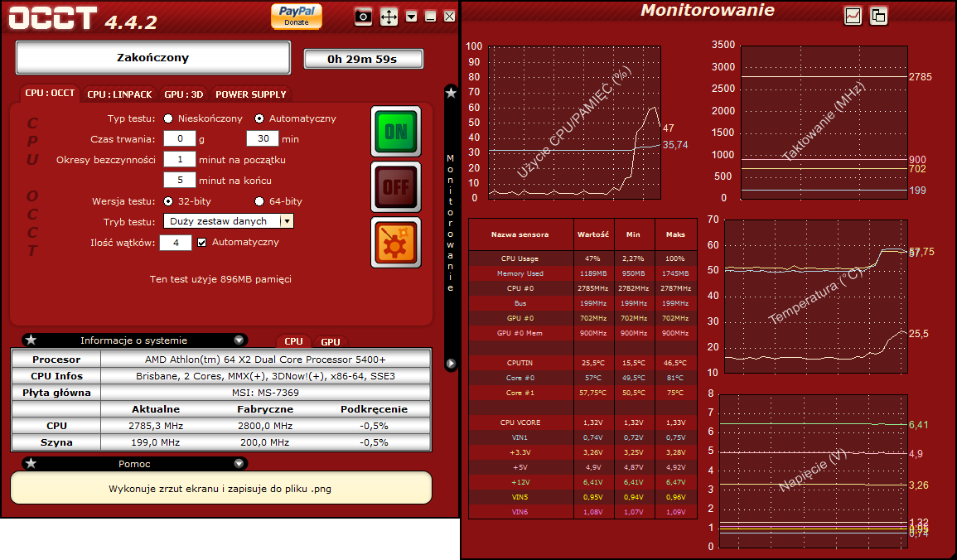The width and height of the screenshot is (957, 560).
Task: Click the CPU VCORE sensor row
Action: point(582,422)
